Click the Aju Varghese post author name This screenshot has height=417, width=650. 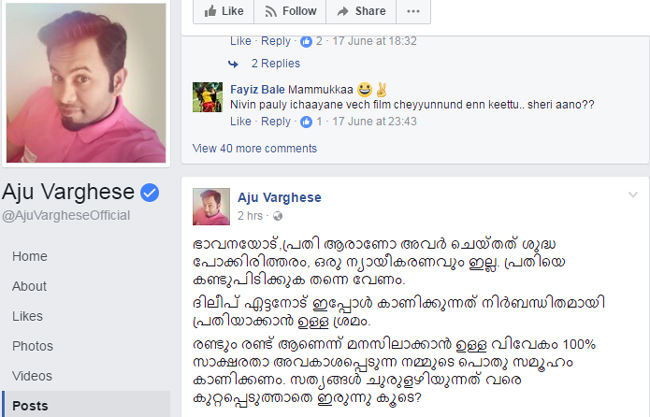pos(279,198)
